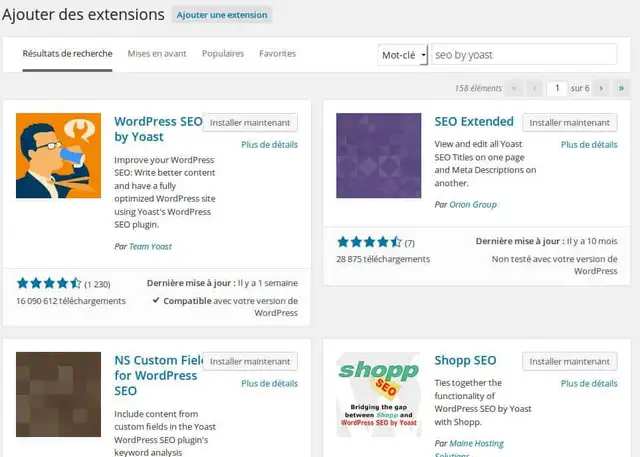
Task: View Plus de détails for WordPress SEO by Yoast
Action: pos(269,144)
